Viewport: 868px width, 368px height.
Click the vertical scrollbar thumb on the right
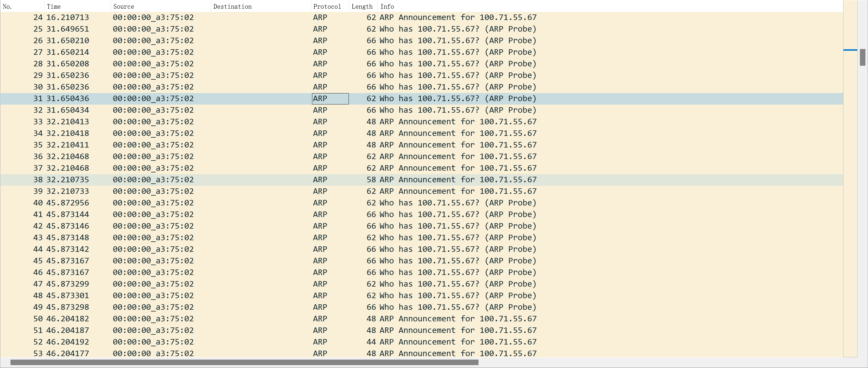pyautogui.click(x=863, y=57)
